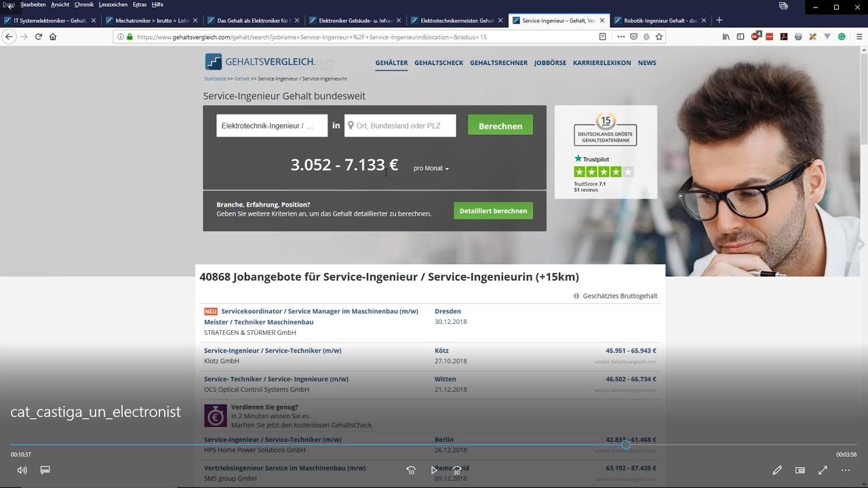Open GEHALTSCHECK navigation link

point(439,63)
